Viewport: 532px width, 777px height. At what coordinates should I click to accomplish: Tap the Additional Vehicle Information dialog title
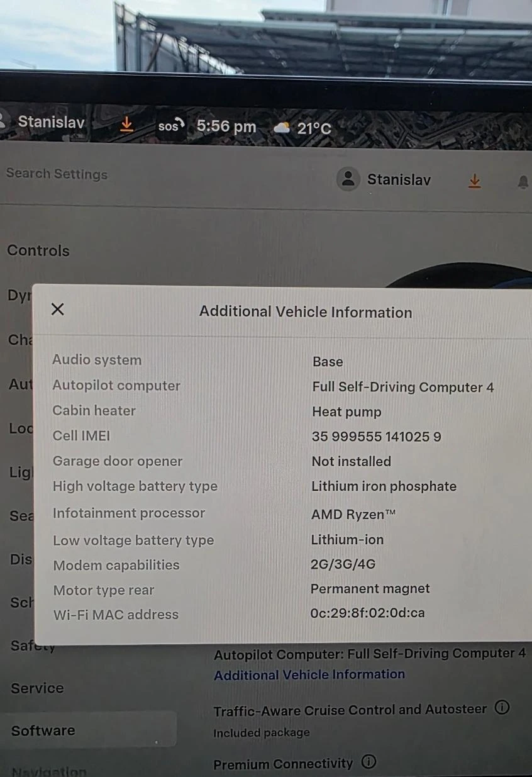(306, 312)
